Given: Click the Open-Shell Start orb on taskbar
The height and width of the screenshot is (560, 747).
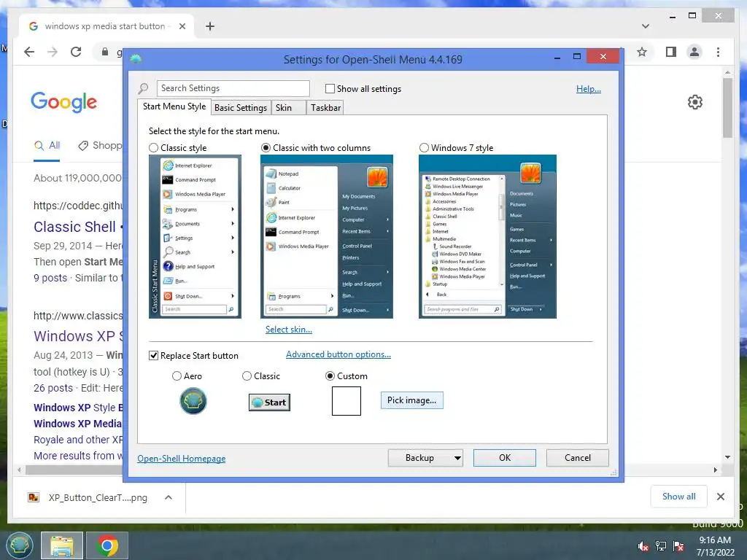Looking at the screenshot, I should (19, 545).
